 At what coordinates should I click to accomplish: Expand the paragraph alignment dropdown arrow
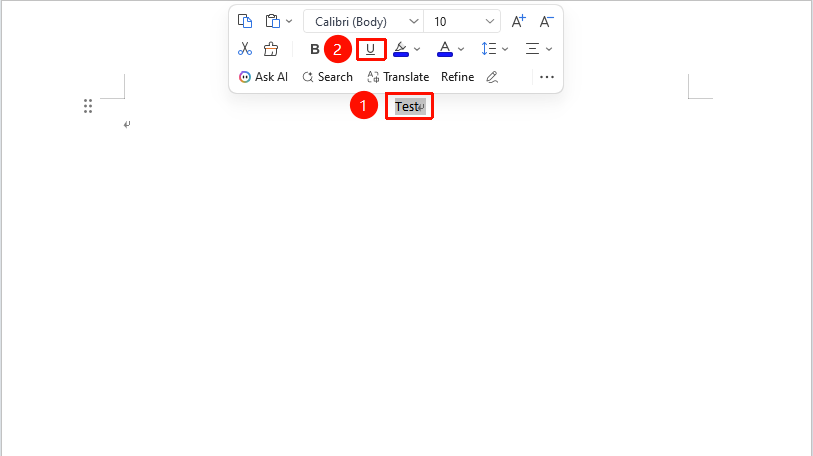coord(549,49)
